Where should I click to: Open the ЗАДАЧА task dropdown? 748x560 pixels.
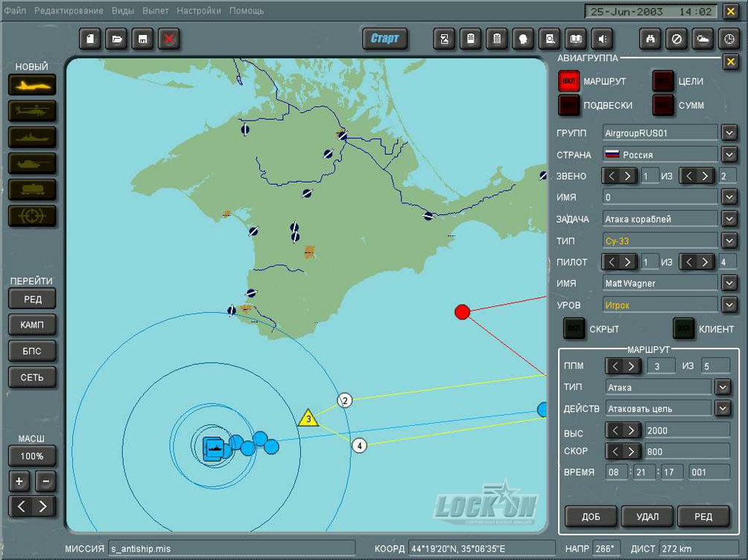pos(729,219)
